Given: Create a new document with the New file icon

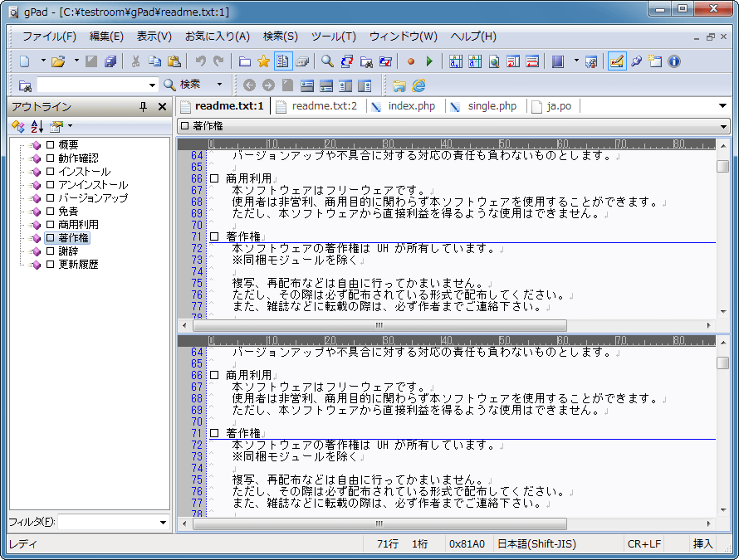Looking at the screenshot, I should tap(25, 61).
